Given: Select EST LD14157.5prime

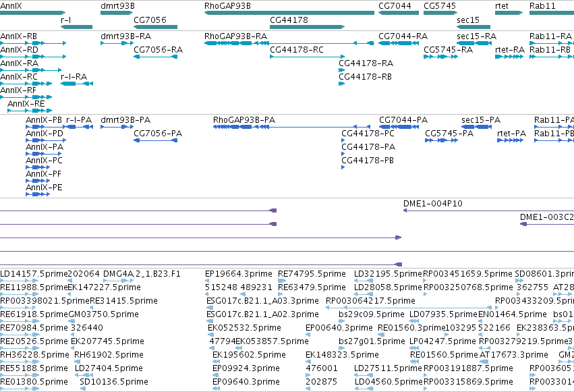Looking at the screenshot, I should click(x=34, y=274).
